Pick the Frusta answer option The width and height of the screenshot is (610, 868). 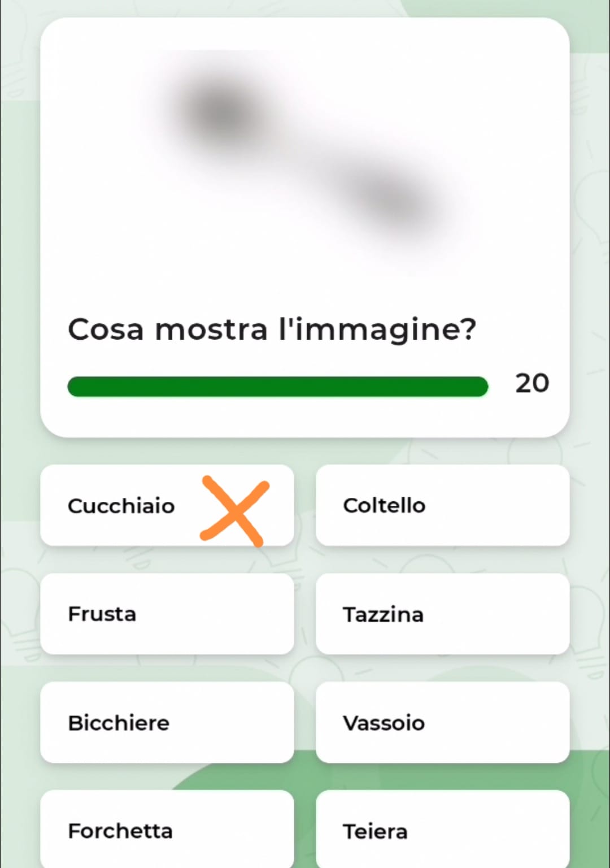[x=167, y=614]
